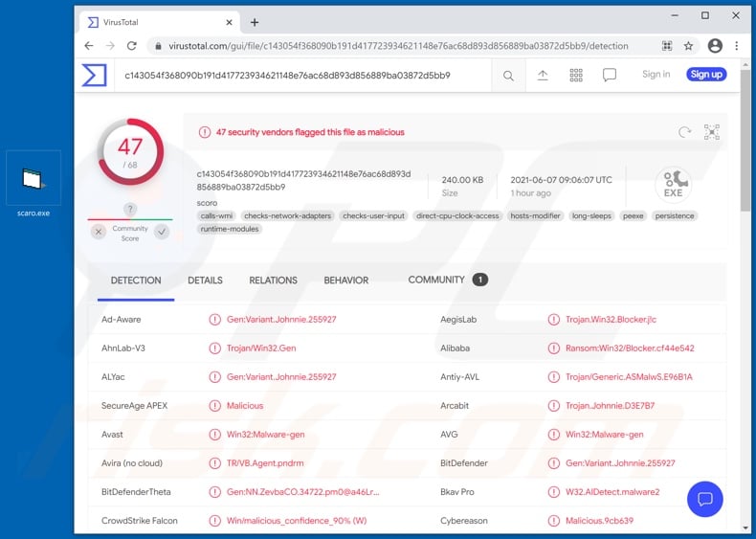
Task: Switch to the DETAILS tab
Action: (x=205, y=281)
